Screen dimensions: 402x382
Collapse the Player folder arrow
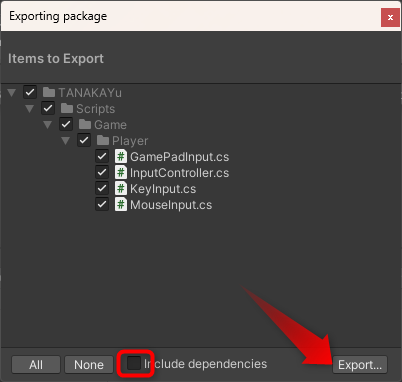(x=66, y=140)
